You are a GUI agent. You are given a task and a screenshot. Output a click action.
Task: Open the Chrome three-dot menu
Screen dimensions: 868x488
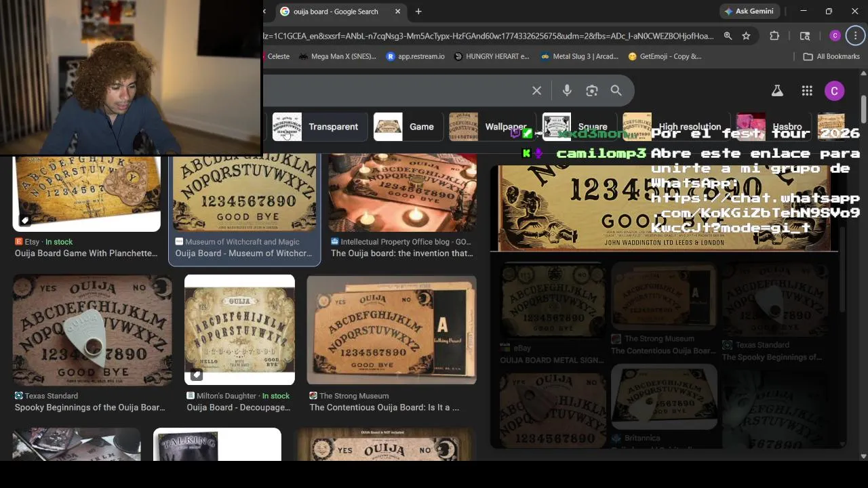click(x=856, y=36)
